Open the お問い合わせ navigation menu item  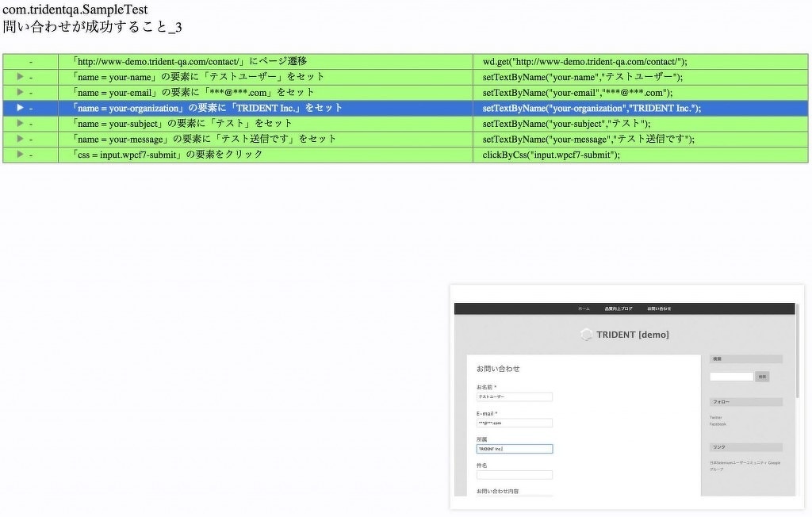(659, 308)
